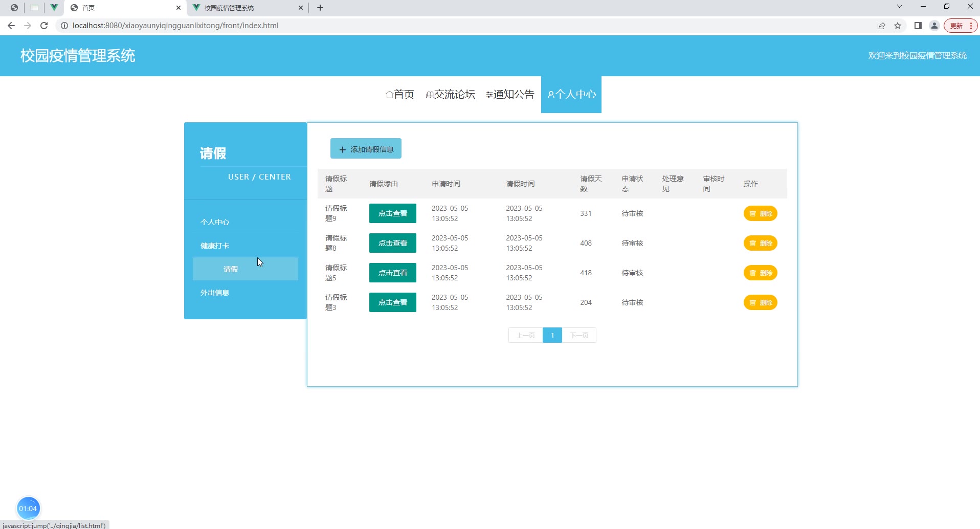Image resolution: width=980 pixels, height=529 pixels.
Task: Expand the tab search chevron
Action: (x=900, y=7)
